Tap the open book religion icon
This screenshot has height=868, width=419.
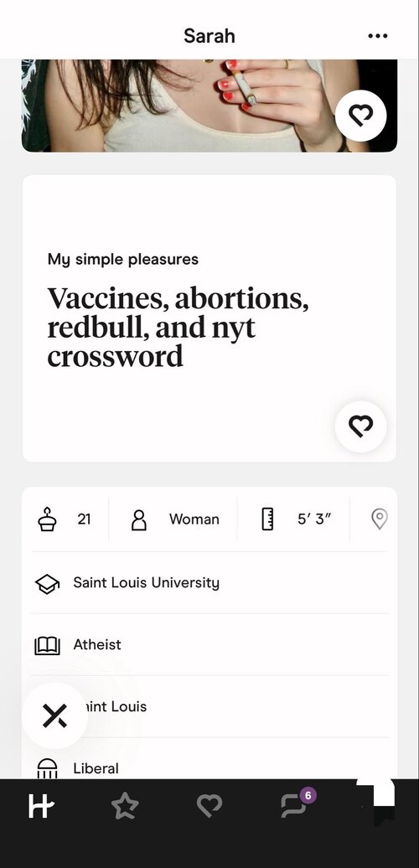tap(47, 645)
